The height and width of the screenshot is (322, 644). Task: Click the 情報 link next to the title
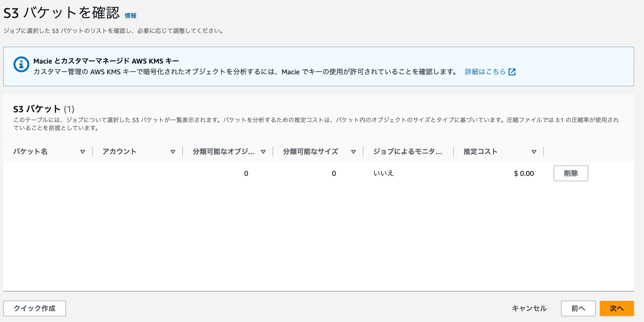130,16
